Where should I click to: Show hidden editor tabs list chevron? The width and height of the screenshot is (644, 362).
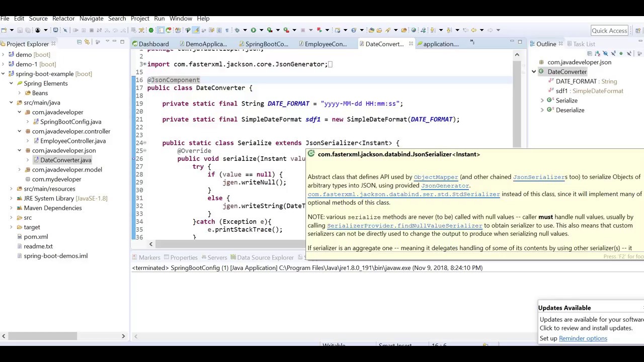472,42
